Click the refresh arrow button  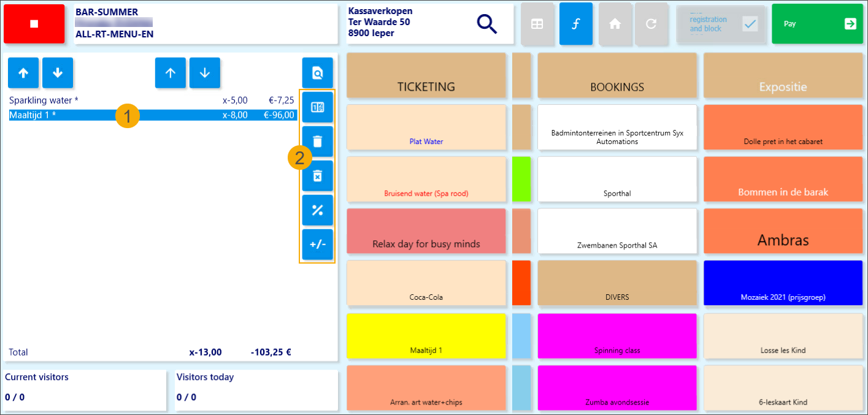[651, 24]
